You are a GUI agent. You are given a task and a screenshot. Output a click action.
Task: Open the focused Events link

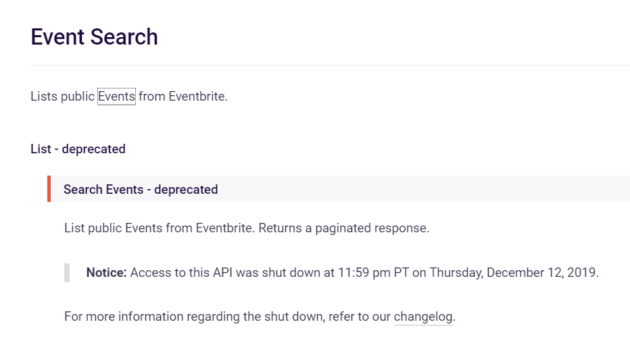pyautogui.click(x=116, y=97)
